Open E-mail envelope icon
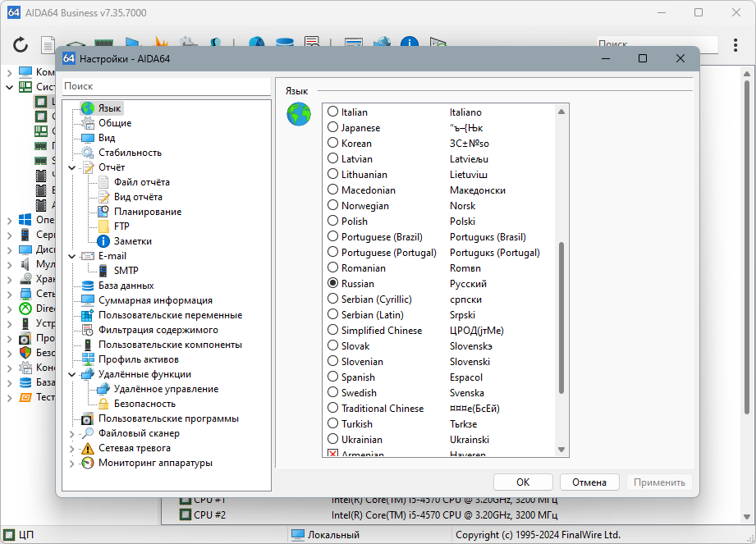Screen dimensions: 756x544 click(x=88, y=256)
